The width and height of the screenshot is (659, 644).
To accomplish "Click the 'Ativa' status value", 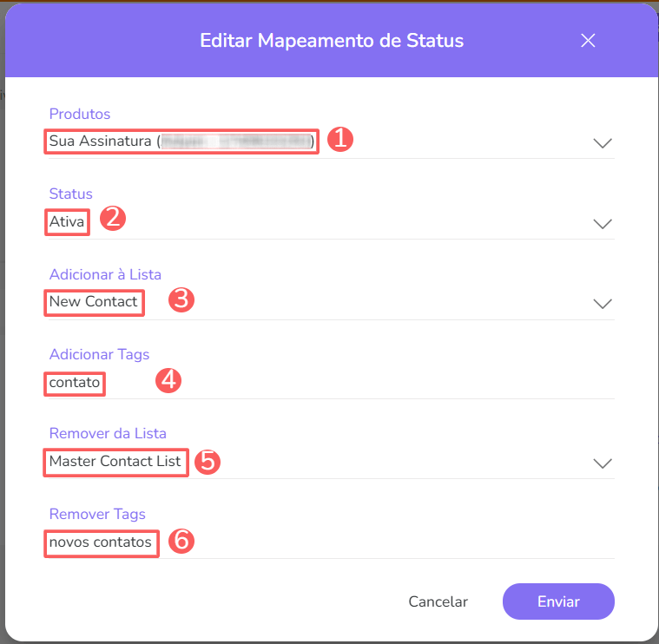I will pos(67,221).
